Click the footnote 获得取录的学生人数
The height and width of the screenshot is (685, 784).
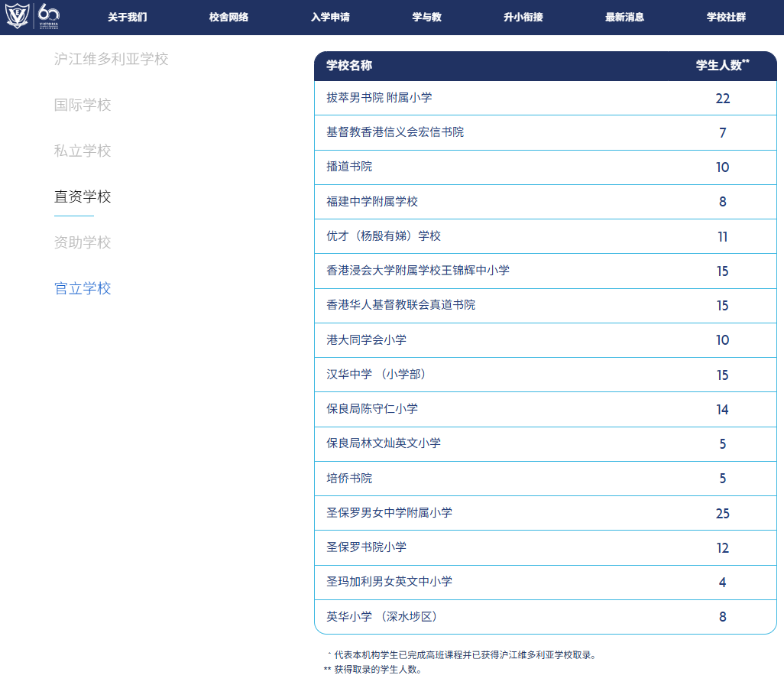(372, 670)
